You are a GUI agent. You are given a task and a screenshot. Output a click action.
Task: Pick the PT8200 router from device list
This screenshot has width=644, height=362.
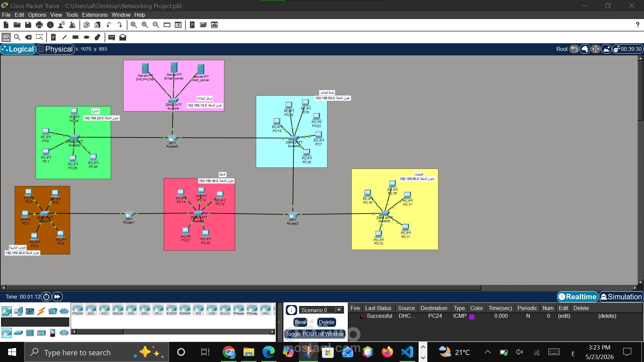click(77, 310)
